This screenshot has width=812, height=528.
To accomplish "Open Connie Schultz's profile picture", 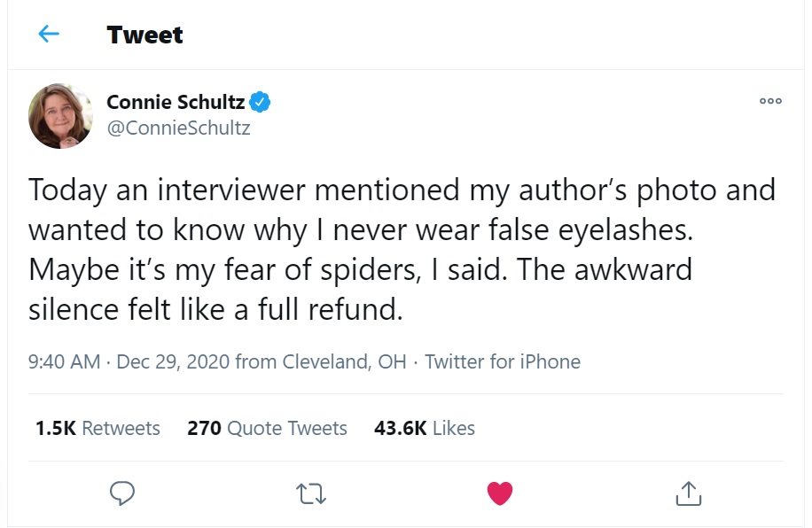I will [x=61, y=116].
